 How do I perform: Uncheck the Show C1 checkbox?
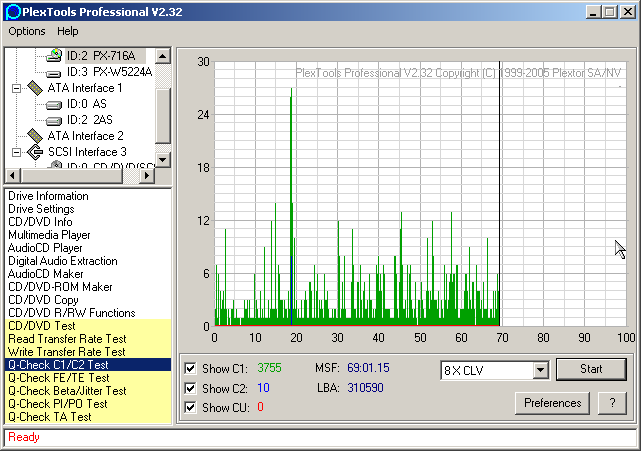191,368
